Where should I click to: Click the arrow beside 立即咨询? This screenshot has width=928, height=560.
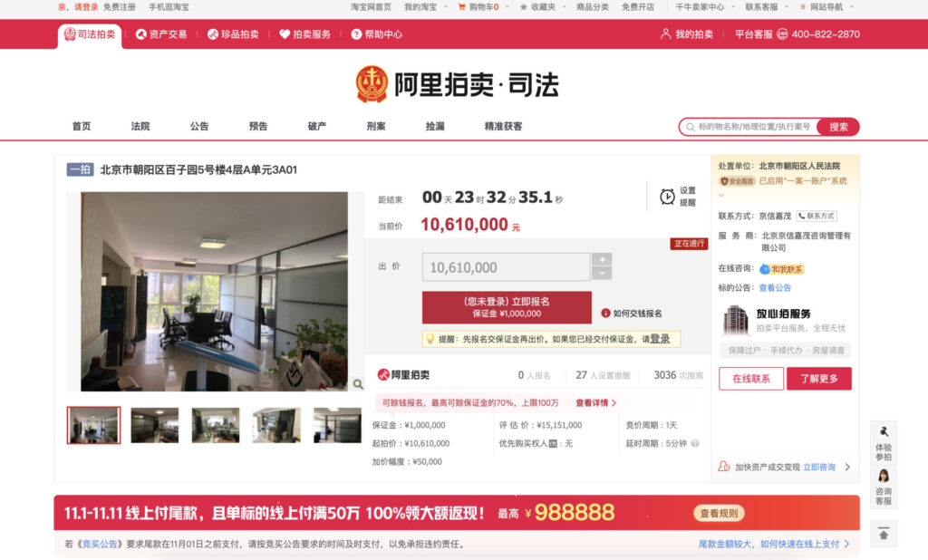click(x=847, y=467)
